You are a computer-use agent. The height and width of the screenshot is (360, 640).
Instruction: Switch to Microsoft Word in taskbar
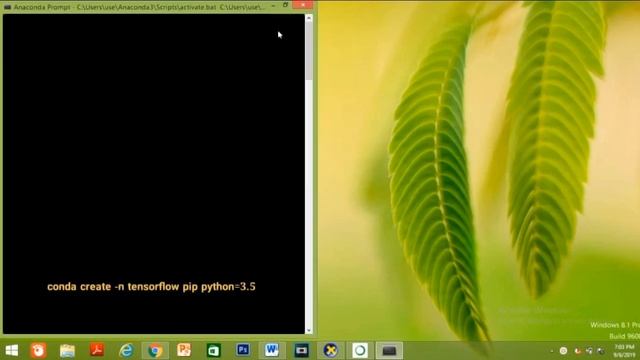point(272,350)
